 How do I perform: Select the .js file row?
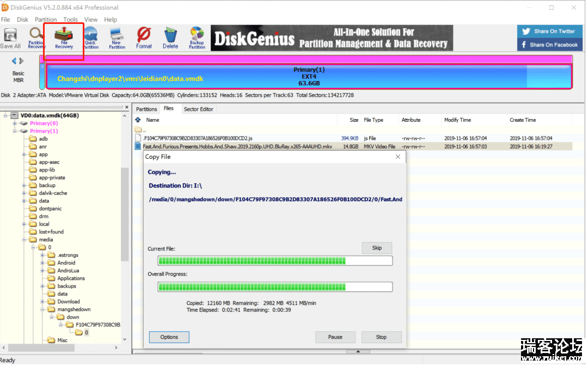click(353, 138)
